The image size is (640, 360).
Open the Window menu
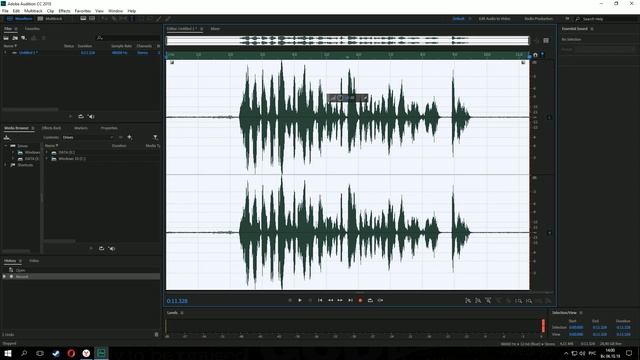pyautogui.click(x=116, y=11)
